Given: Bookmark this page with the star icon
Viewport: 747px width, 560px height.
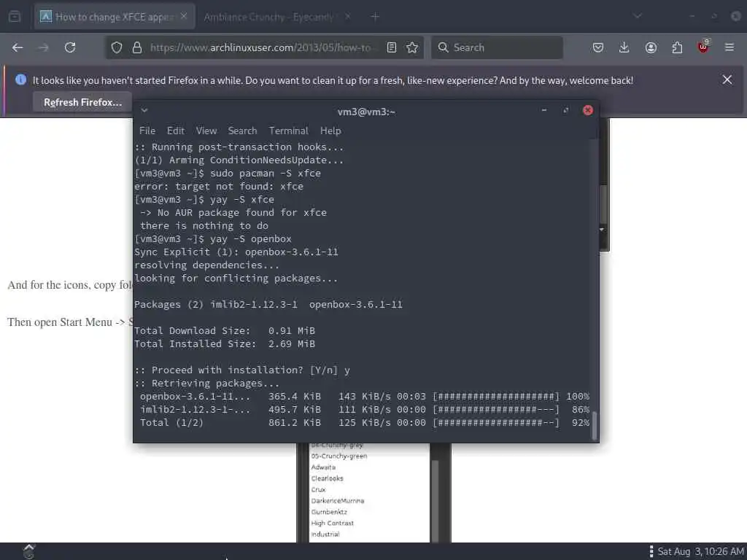Looking at the screenshot, I should pyautogui.click(x=412, y=47).
